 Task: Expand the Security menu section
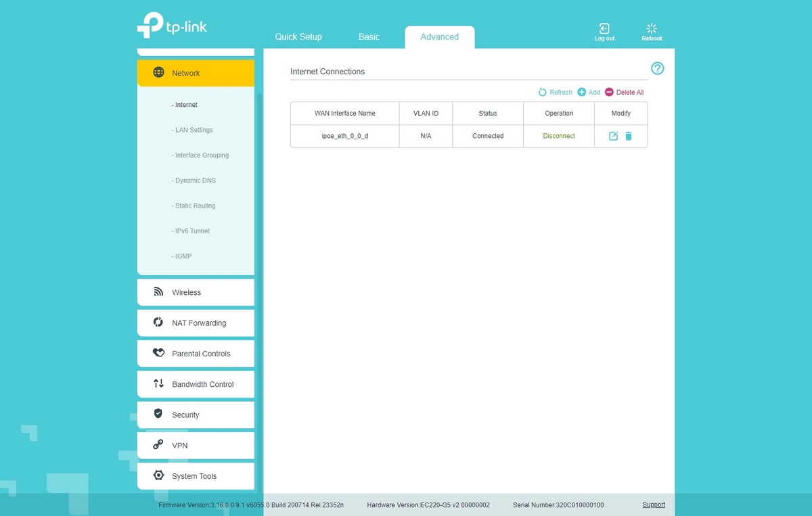pyautogui.click(x=196, y=415)
